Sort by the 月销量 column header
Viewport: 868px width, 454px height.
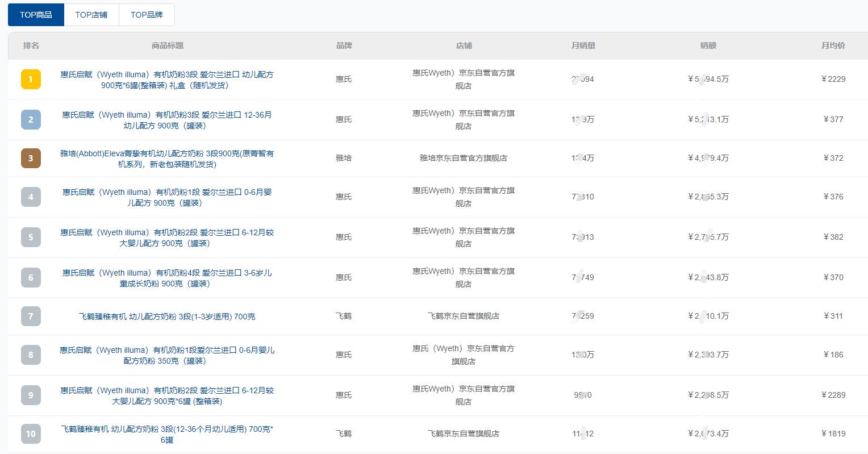tap(583, 45)
